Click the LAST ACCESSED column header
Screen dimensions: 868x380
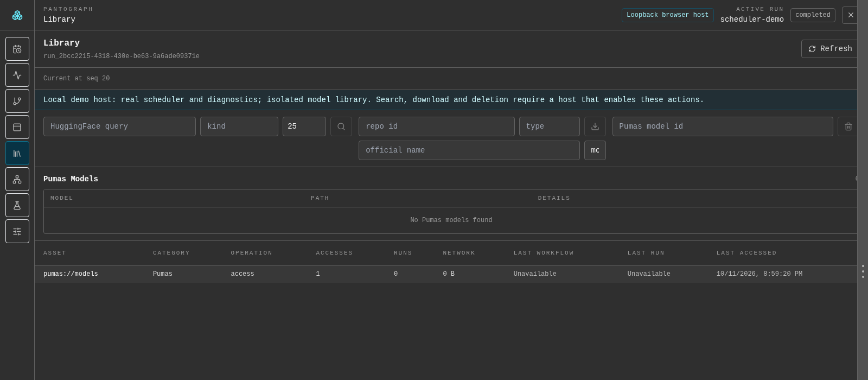pyautogui.click(x=746, y=253)
